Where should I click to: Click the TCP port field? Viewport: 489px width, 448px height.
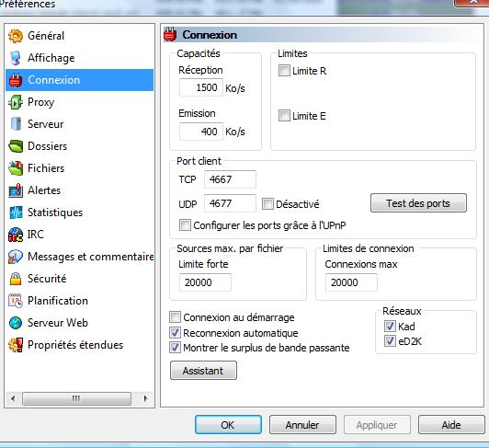pyautogui.click(x=230, y=179)
